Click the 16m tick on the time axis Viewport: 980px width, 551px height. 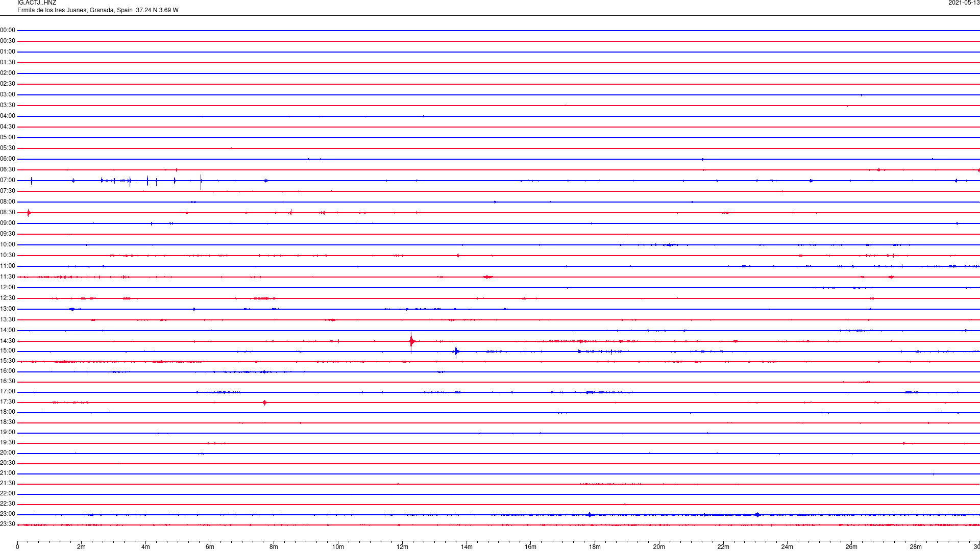coord(530,547)
